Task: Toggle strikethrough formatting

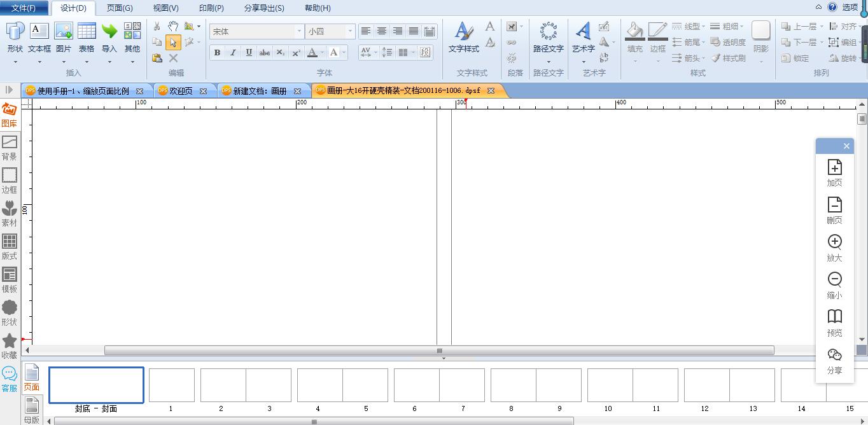Action: [265, 53]
